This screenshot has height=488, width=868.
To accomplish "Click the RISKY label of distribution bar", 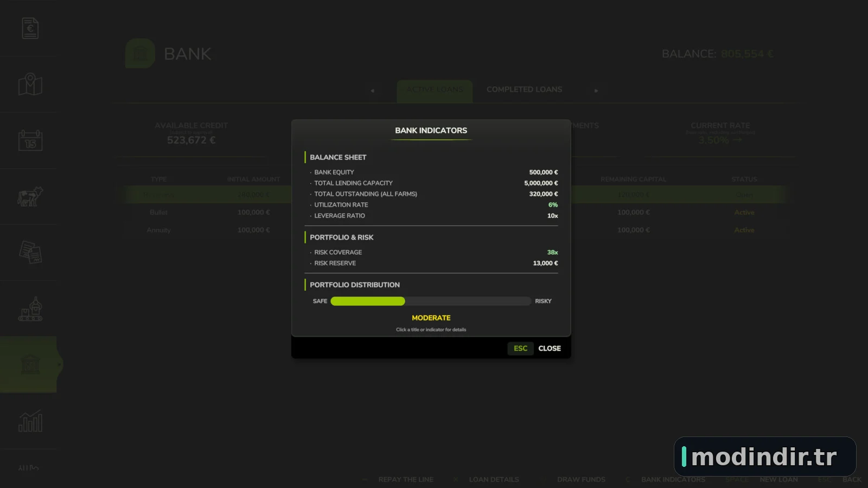I will click(543, 301).
